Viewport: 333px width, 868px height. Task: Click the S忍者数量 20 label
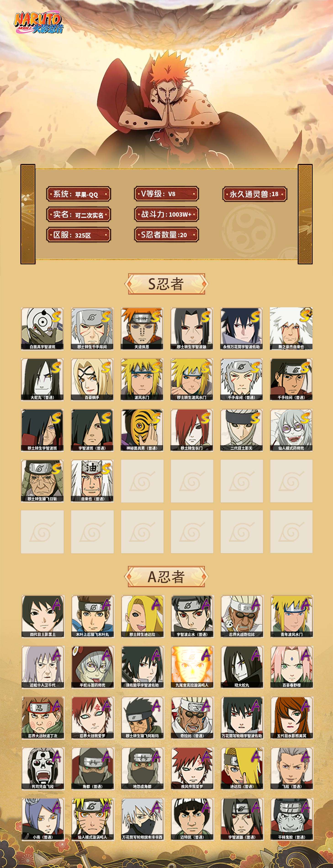[x=166, y=235]
